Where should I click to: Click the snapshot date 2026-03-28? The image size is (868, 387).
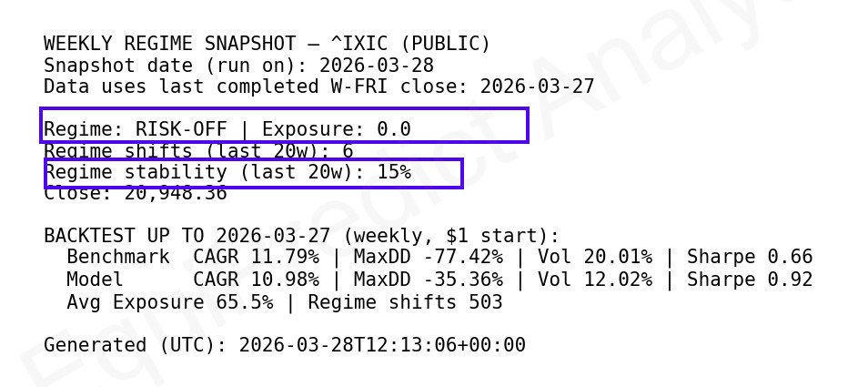pyautogui.click(x=377, y=66)
